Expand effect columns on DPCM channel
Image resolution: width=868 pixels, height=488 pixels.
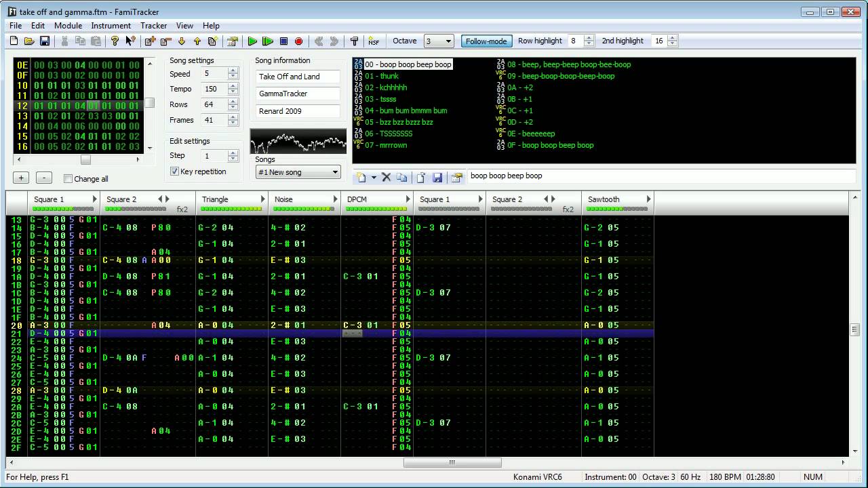pyautogui.click(x=408, y=199)
